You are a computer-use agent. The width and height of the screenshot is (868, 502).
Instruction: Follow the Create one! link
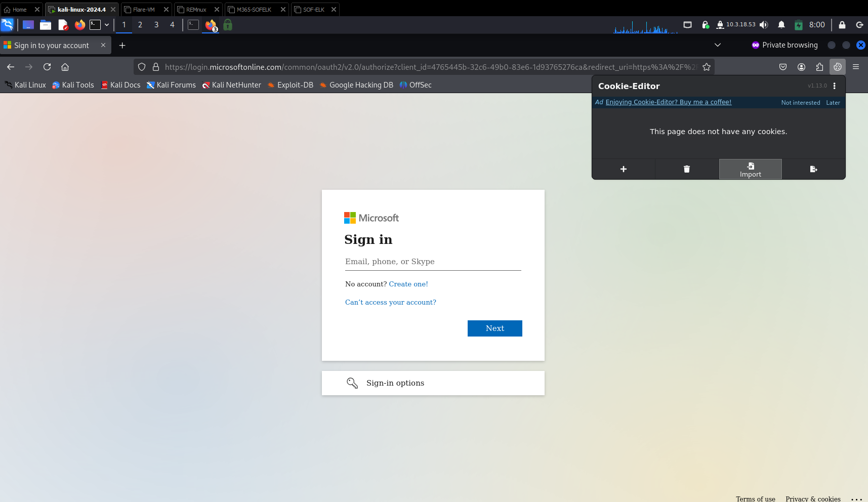(x=408, y=284)
